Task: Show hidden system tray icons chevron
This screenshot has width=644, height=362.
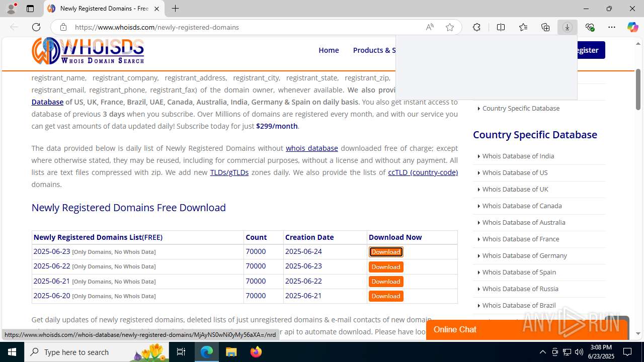Action: coord(542,352)
